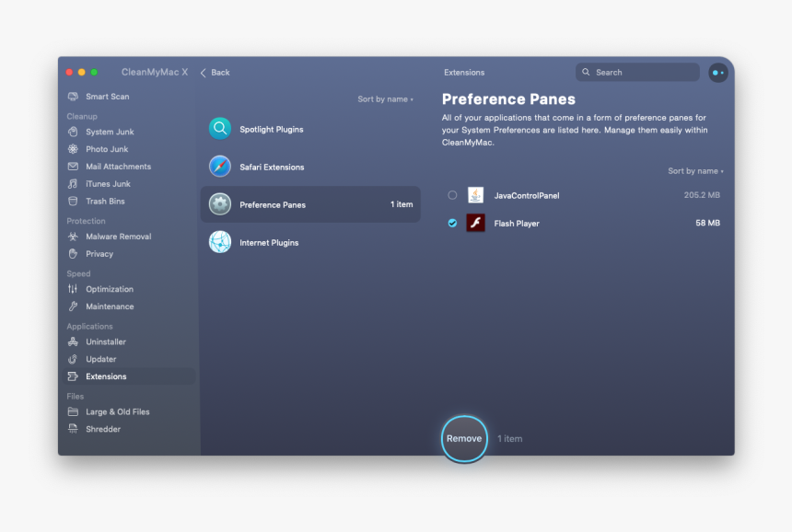Click the Malware Removal biohazard icon
Viewport: 792px width, 532px height.
(x=74, y=237)
